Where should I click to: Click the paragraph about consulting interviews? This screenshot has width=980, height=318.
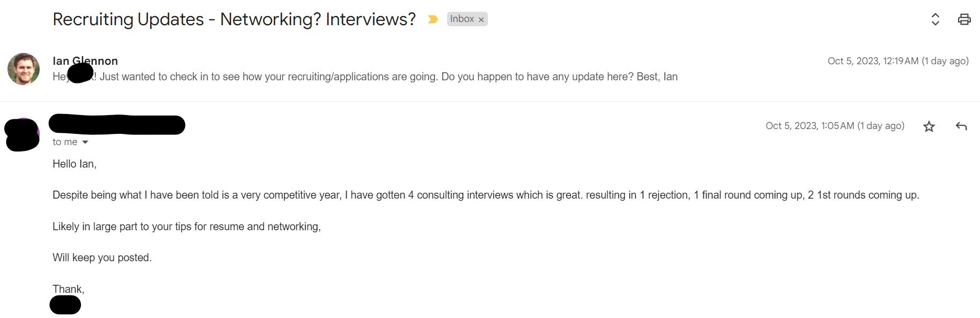pyautogui.click(x=485, y=195)
